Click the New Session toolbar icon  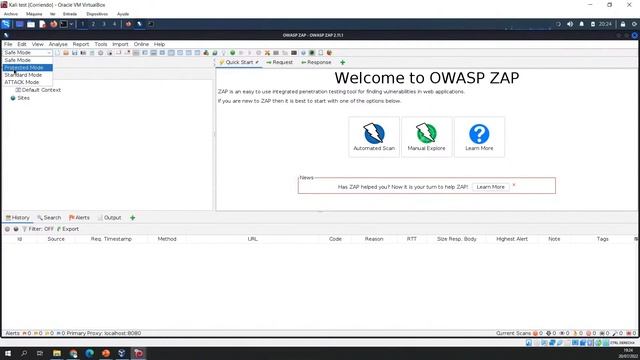click(x=57, y=53)
